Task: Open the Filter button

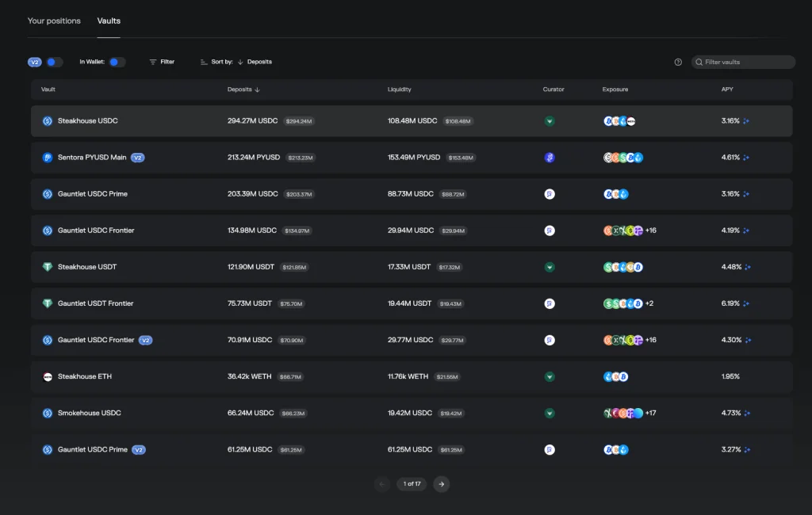Action: (x=162, y=62)
